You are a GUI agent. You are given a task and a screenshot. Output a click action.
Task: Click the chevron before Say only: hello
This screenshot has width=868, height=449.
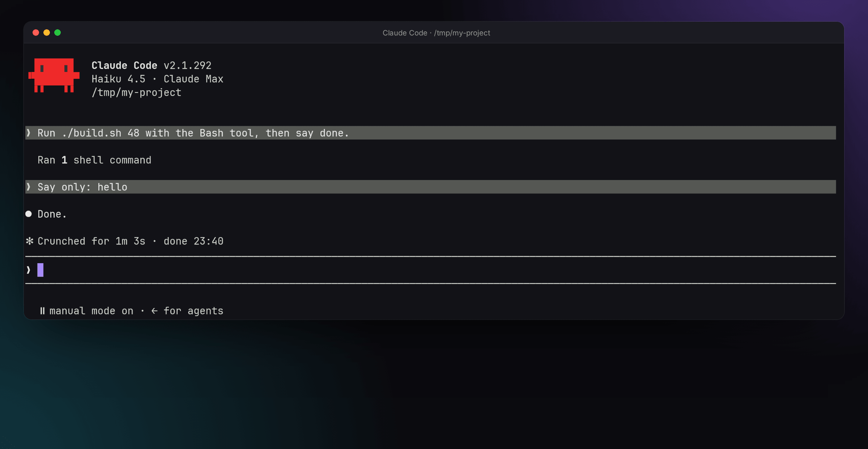pyautogui.click(x=29, y=187)
